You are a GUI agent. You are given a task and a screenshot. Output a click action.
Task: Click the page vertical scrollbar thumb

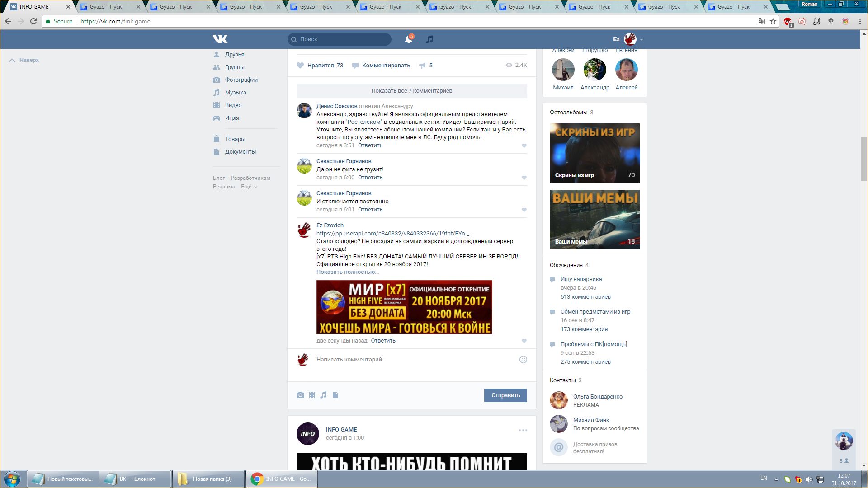click(x=864, y=158)
